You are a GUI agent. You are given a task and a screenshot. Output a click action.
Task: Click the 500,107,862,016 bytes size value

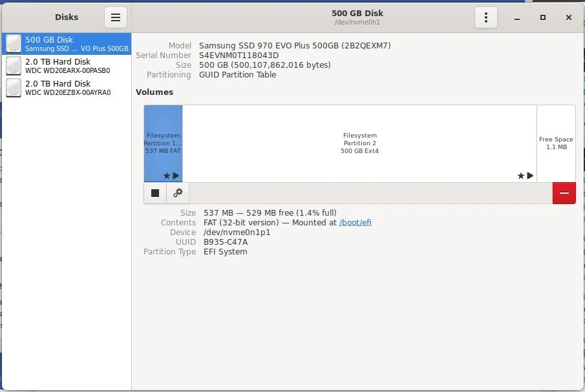click(265, 65)
